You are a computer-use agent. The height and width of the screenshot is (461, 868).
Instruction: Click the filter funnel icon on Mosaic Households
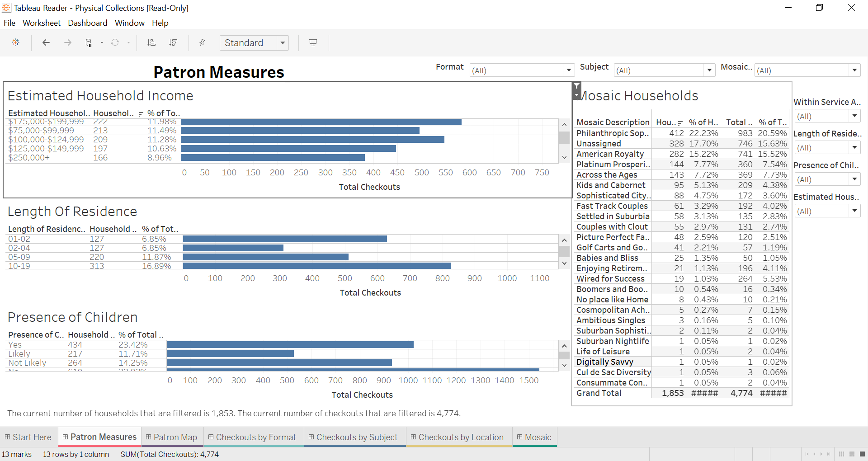coord(576,86)
